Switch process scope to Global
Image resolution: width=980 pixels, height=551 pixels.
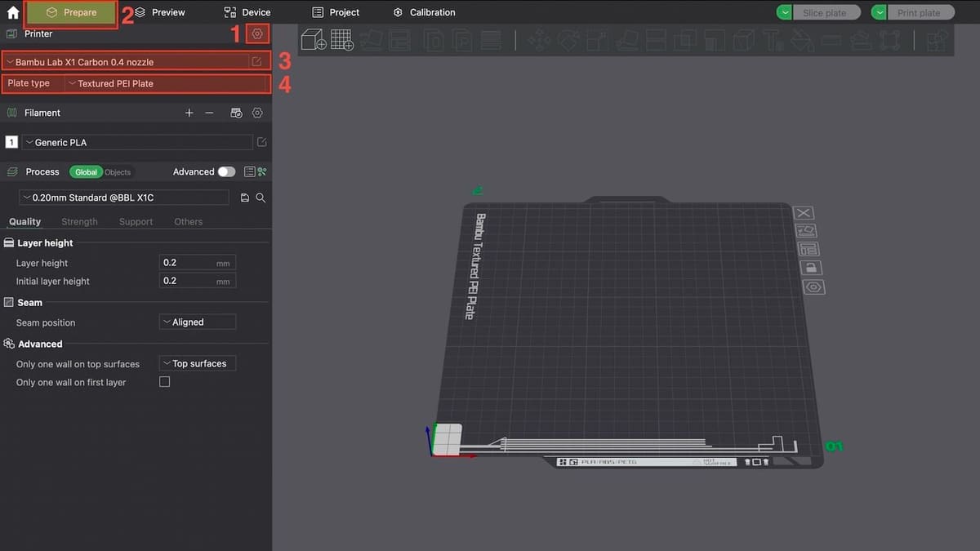pyautogui.click(x=87, y=172)
